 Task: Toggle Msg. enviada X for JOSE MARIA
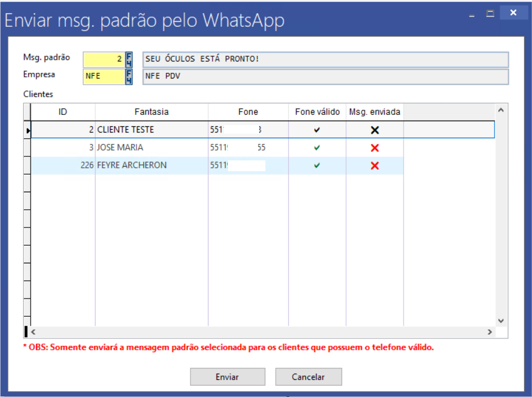click(x=375, y=148)
